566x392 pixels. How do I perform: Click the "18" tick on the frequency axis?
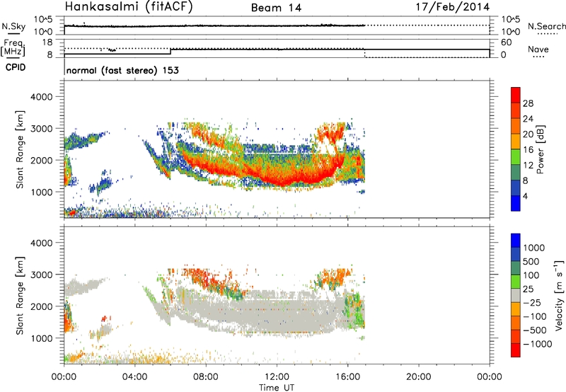point(47,42)
